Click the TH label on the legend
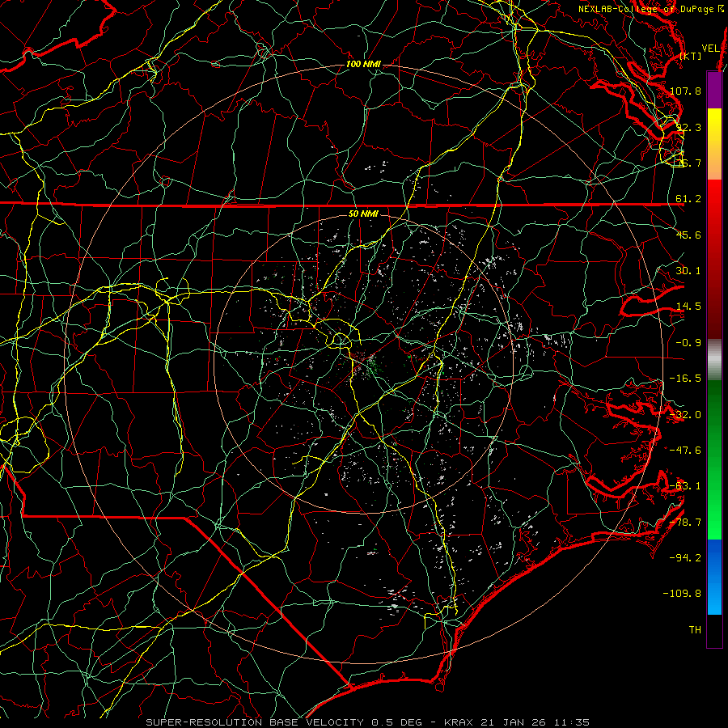Viewport: 728px width, 728px height. pos(695,630)
